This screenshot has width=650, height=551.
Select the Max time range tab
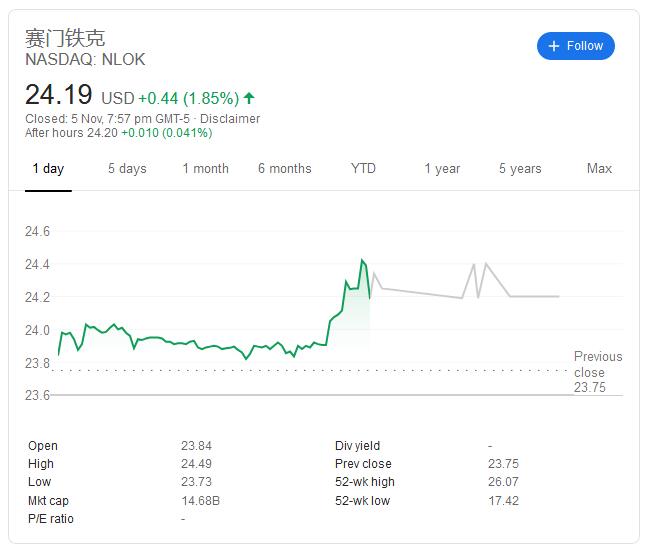[599, 168]
